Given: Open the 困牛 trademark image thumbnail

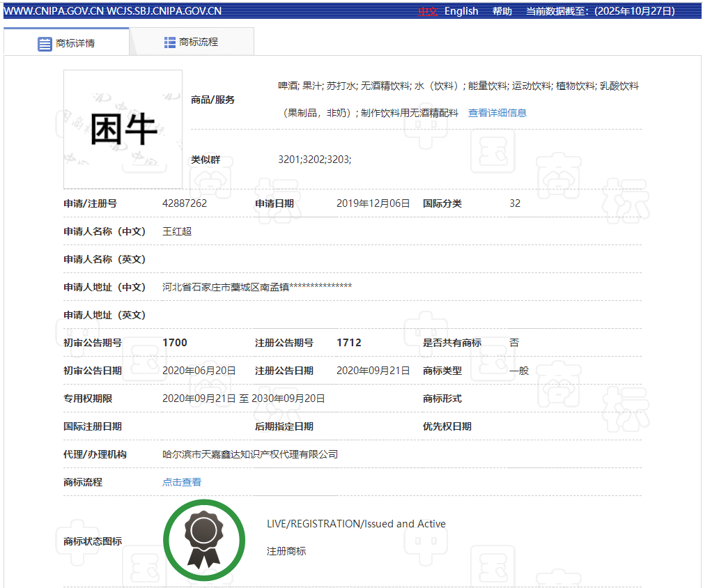Looking at the screenshot, I should [123, 129].
